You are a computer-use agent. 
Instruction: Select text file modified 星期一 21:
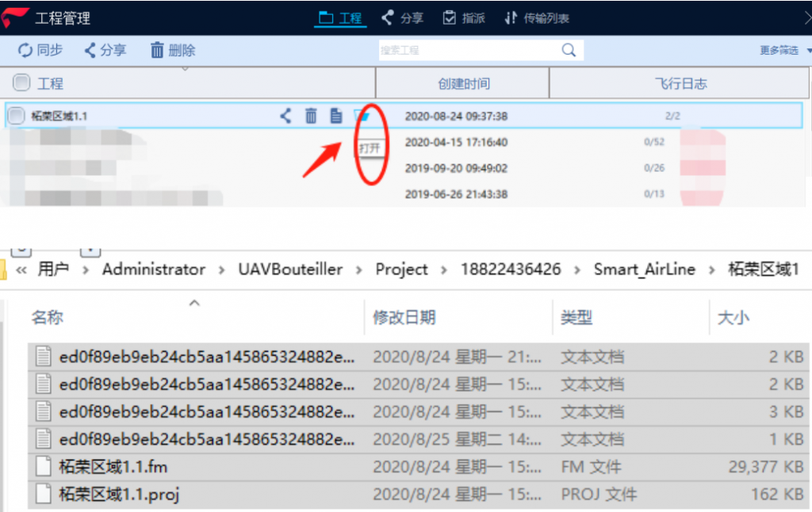click(x=419, y=357)
